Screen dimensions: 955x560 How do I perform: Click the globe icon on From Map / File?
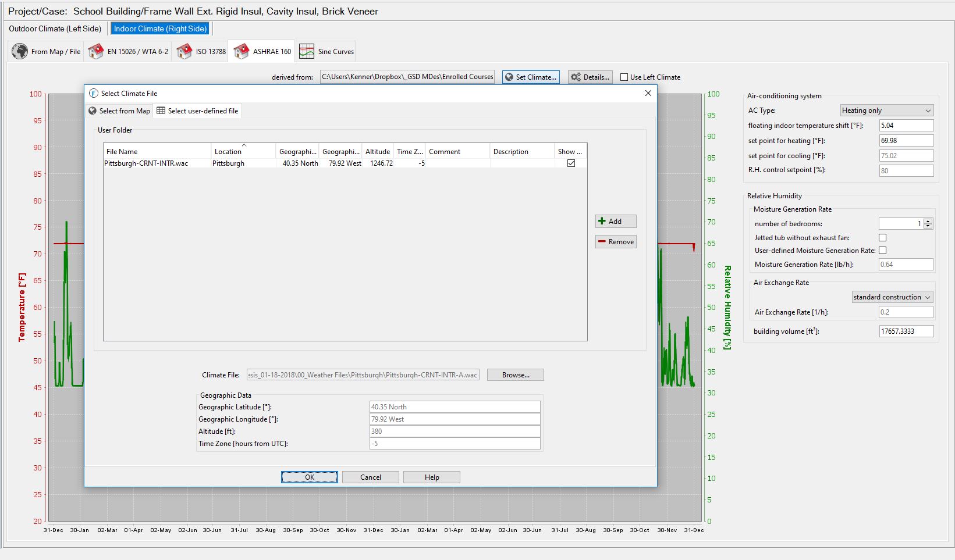(x=20, y=51)
